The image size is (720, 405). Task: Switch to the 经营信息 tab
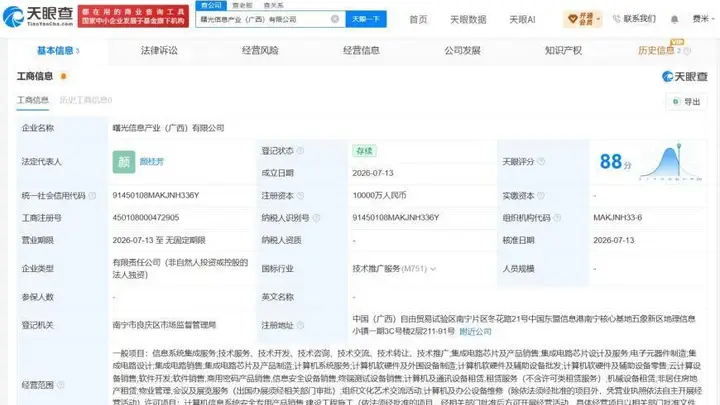click(361, 51)
